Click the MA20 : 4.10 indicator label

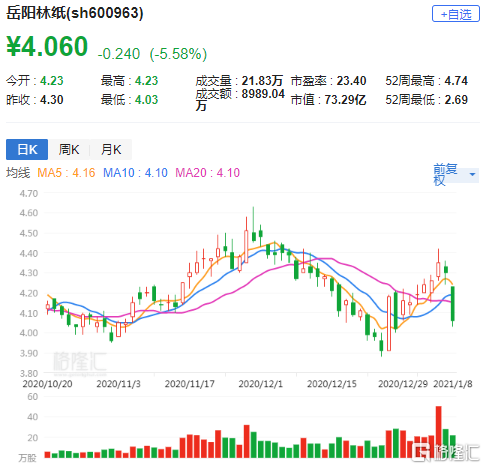(207, 173)
